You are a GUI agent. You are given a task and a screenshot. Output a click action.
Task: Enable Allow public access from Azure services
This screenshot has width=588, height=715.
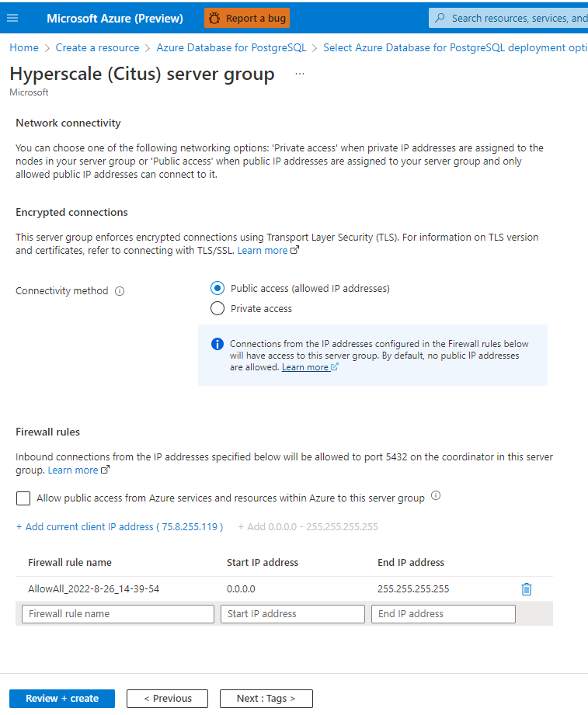[x=23, y=498]
